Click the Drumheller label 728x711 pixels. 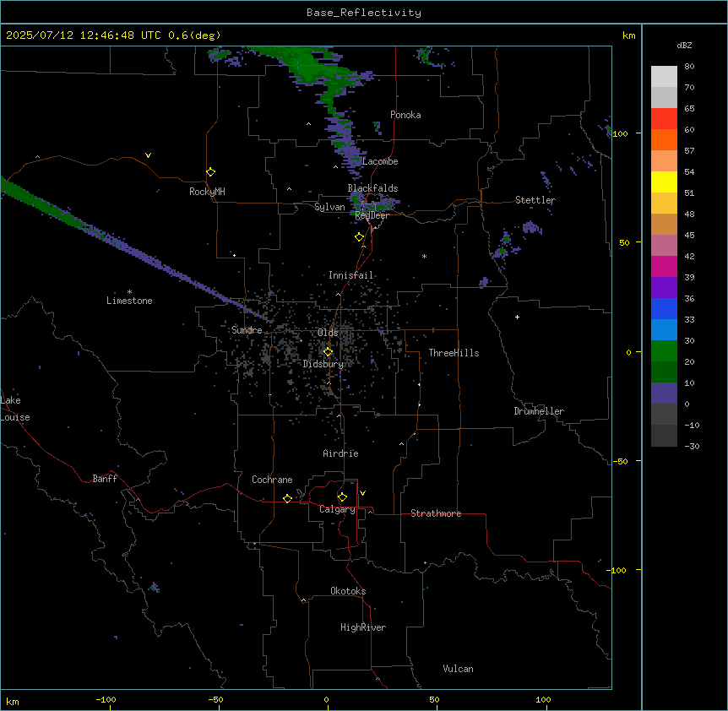point(539,411)
